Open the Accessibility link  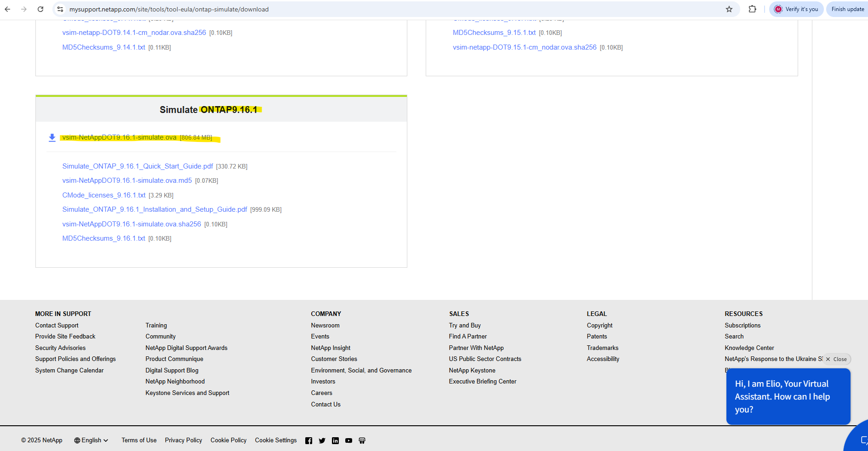(603, 359)
